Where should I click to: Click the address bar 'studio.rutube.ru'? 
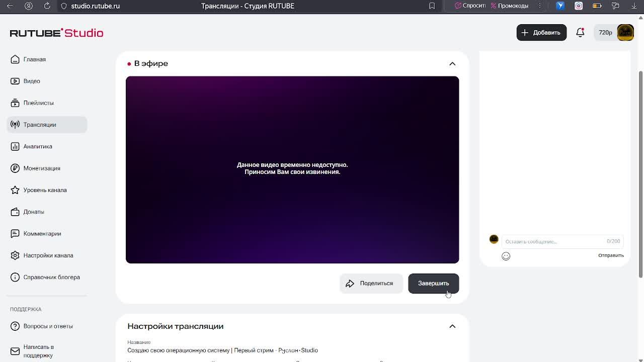95,6
